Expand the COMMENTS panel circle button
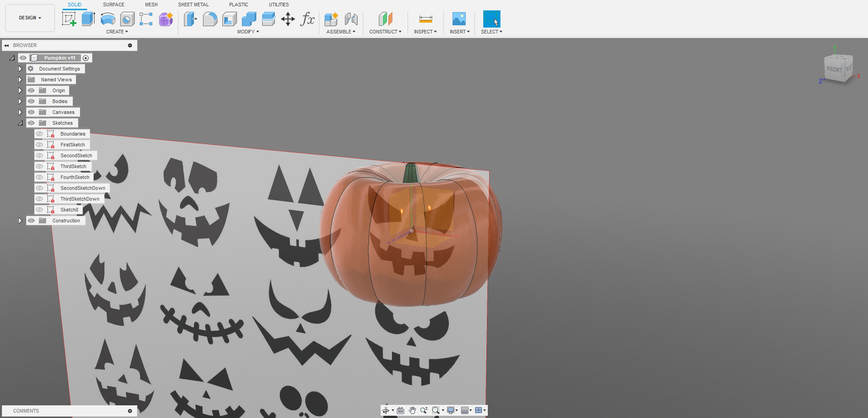Screen dimensions: 868x418 click(130, 411)
